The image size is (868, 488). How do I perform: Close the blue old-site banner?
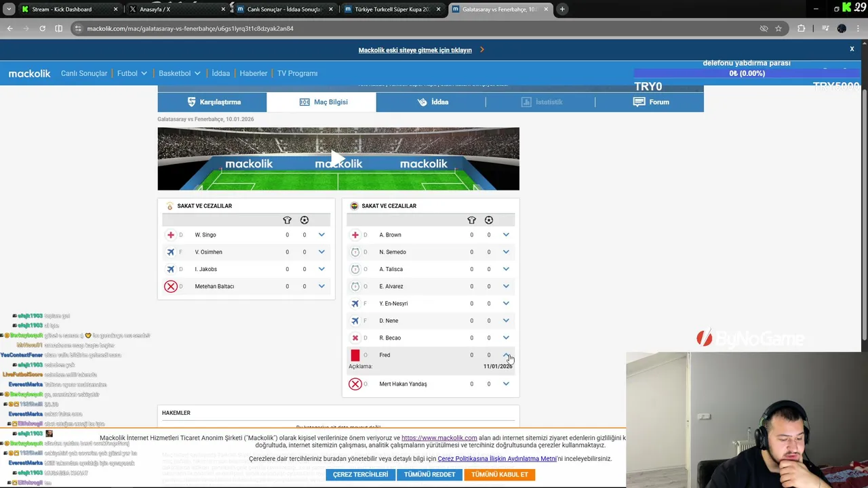(x=852, y=49)
